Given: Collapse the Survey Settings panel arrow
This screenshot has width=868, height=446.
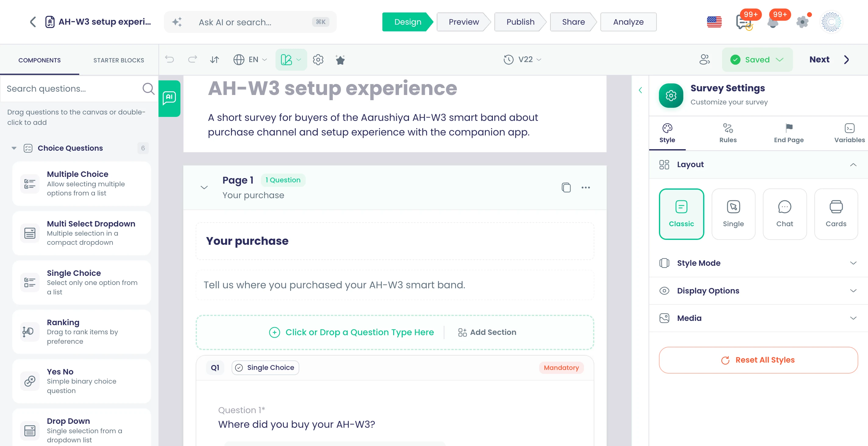Looking at the screenshot, I should 640,90.
